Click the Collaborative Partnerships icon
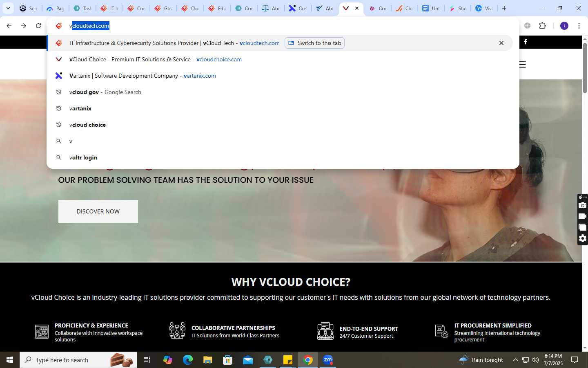 pos(177,330)
